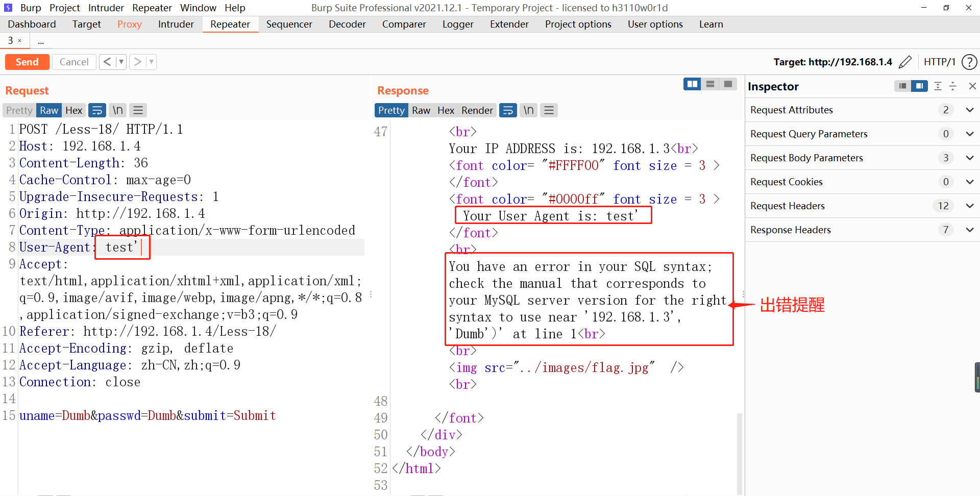Screen dimensions: 980x496
Task: Open the forward-navigation dropdown arrow
Action: 151,62
